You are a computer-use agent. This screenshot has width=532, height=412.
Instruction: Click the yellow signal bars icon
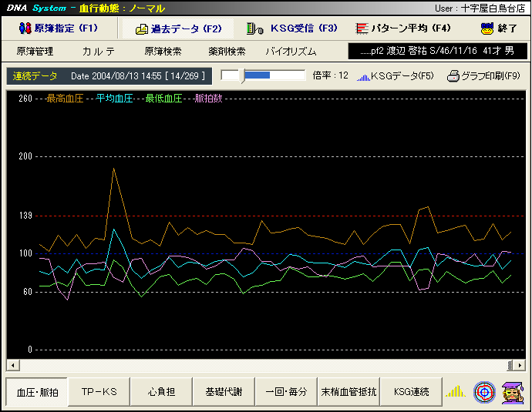tap(456, 391)
